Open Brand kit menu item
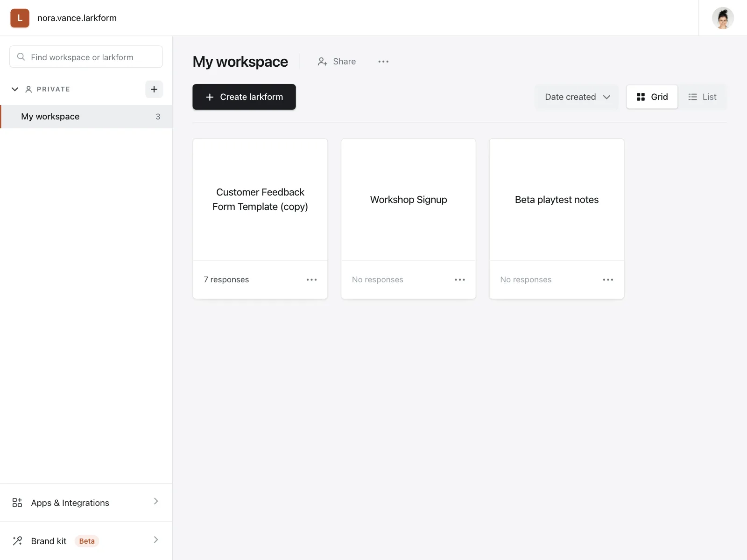 click(86, 541)
